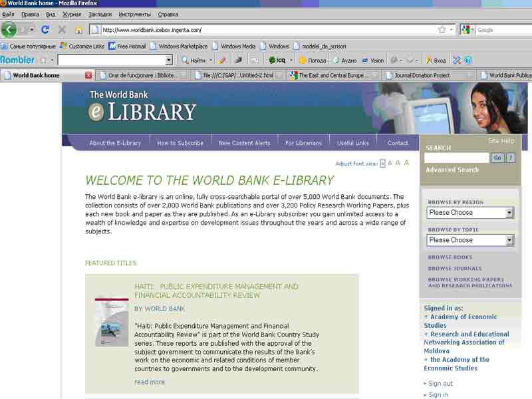
Task: Click the browser Back arrow button
Action: pyautogui.click(x=9, y=29)
